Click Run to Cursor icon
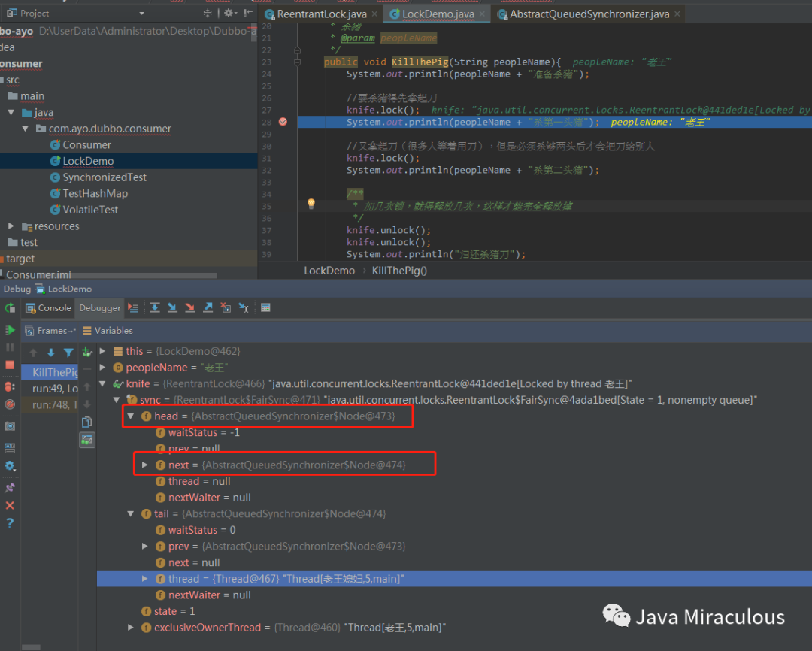The height and width of the screenshot is (651, 812). click(x=244, y=308)
